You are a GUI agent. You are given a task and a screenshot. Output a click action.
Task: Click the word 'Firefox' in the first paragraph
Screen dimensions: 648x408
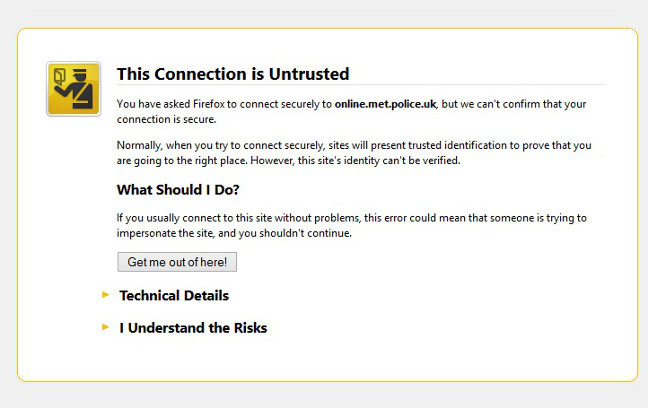(209, 104)
